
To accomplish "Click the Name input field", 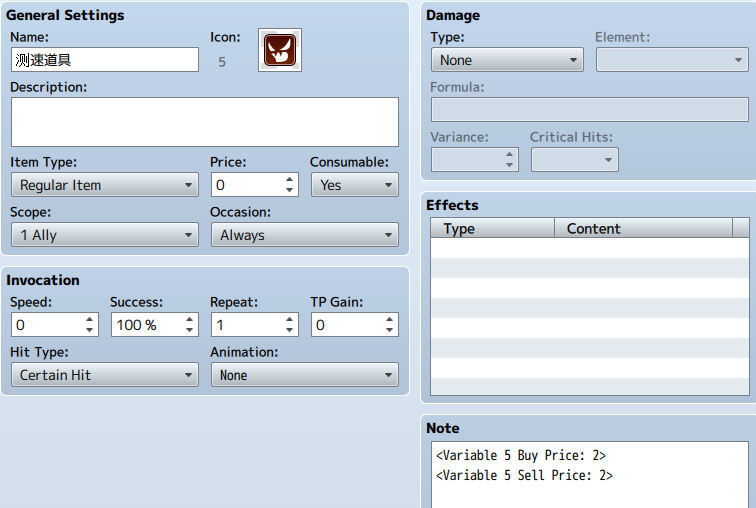I will pyautogui.click(x=105, y=60).
